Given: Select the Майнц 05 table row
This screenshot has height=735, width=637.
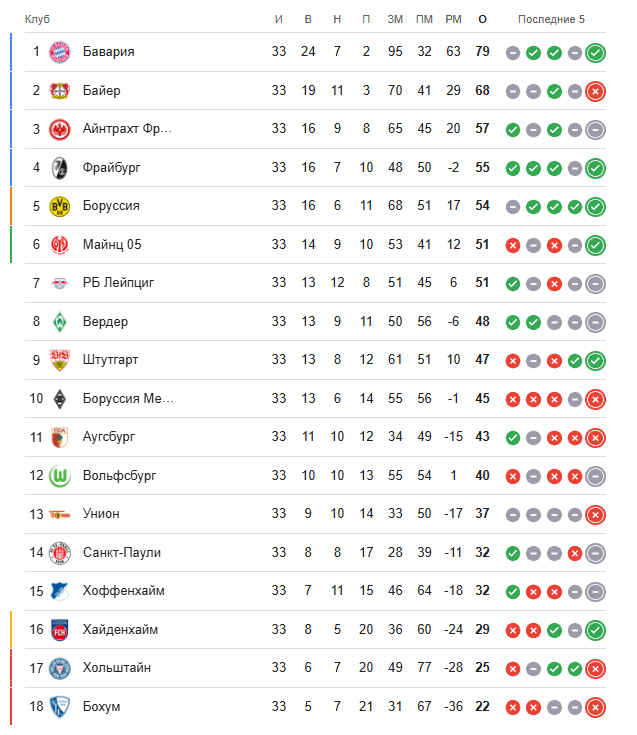Looking at the screenshot, I should 315,245.
